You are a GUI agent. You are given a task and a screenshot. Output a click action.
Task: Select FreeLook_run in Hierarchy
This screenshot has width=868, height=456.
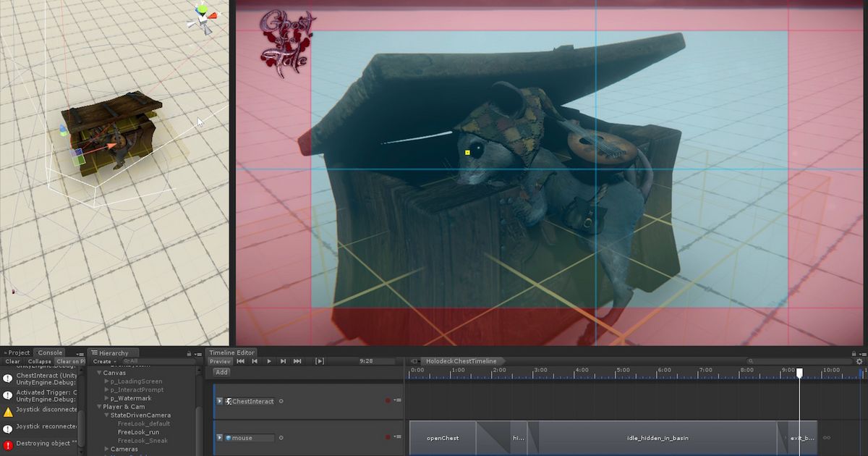(139, 432)
